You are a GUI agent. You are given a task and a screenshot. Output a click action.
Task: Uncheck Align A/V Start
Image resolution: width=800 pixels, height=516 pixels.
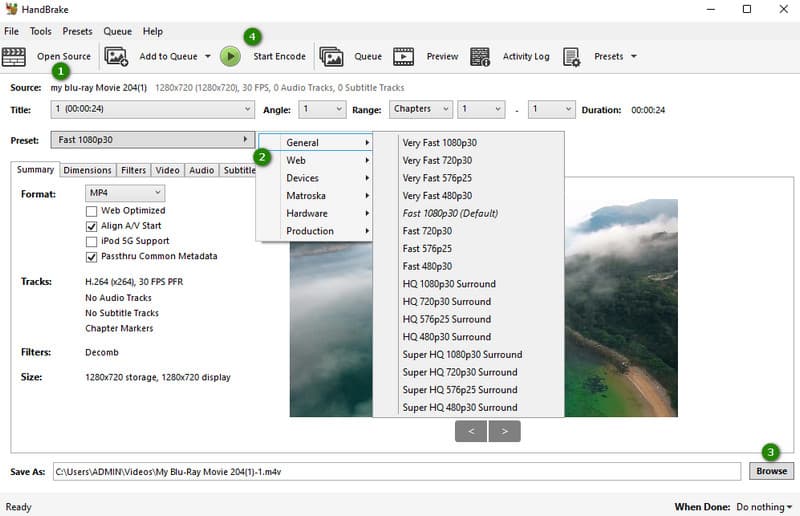click(92, 226)
